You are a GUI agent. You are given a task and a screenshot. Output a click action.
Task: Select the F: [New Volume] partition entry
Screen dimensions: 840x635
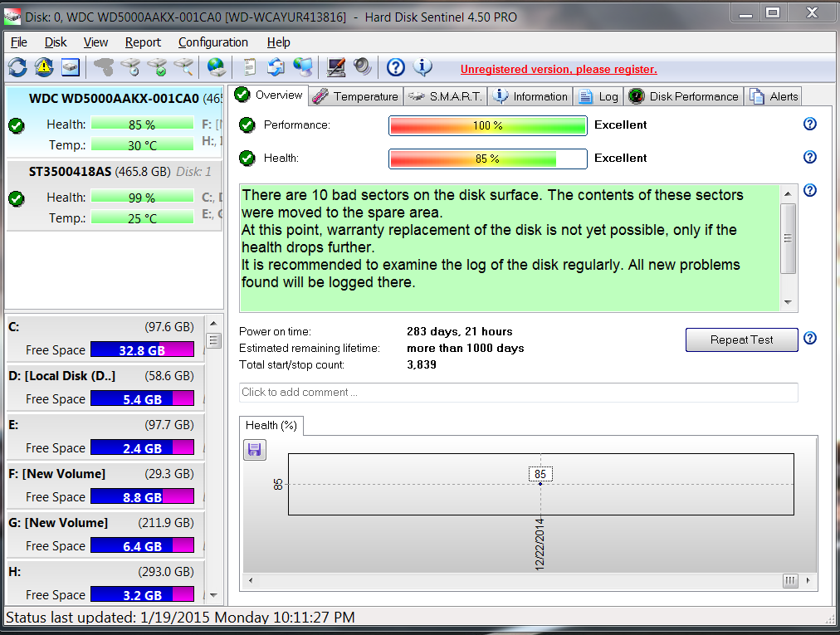click(105, 486)
